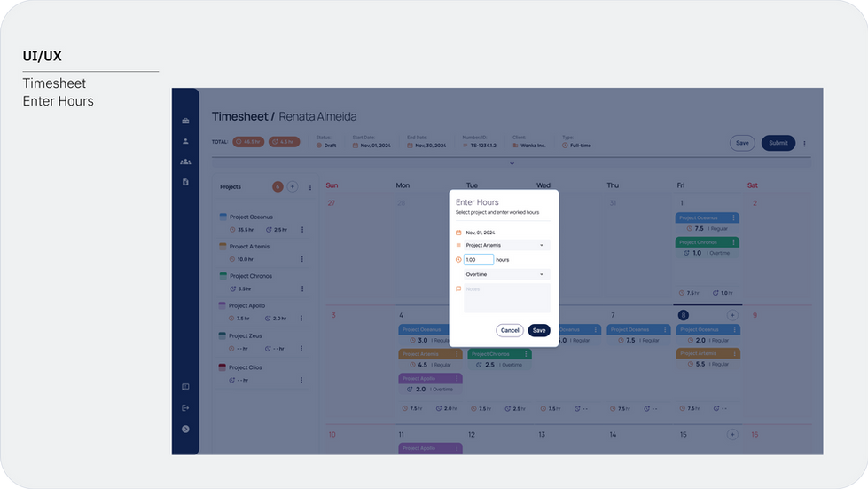Click the 46.5 hr total badge
The width and height of the screenshot is (868, 489).
(x=248, y=142)
